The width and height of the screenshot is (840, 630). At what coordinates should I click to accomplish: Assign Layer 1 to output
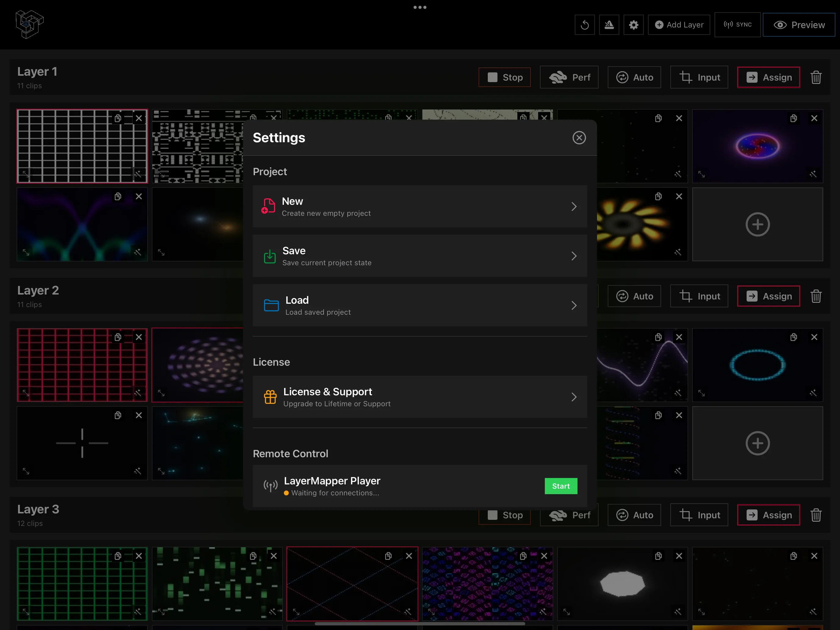tap(769, 78)
